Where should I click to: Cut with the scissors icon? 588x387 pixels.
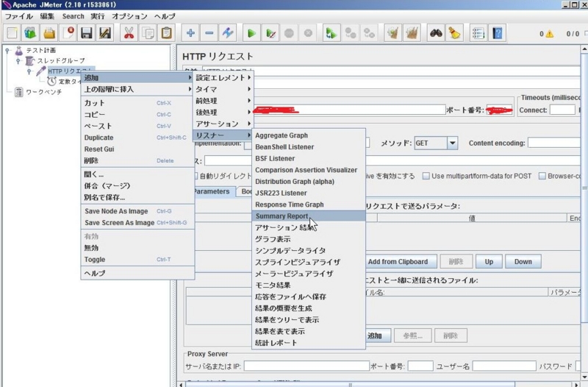129,33
